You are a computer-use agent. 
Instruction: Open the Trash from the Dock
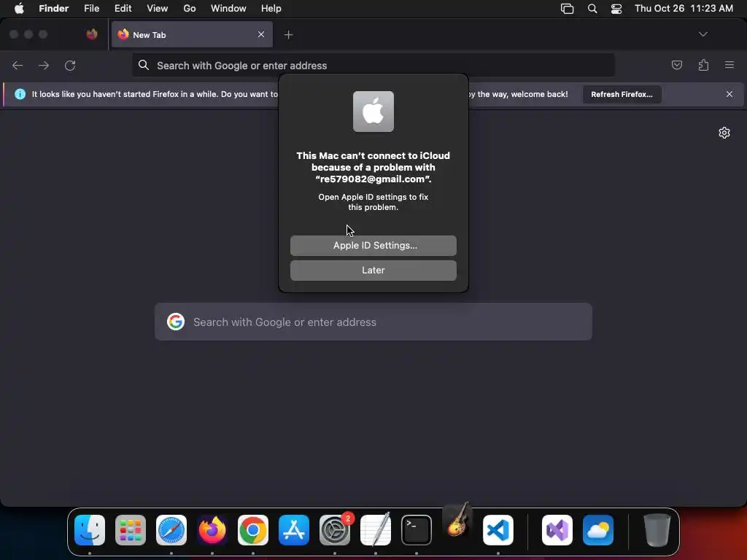point(657,530)
